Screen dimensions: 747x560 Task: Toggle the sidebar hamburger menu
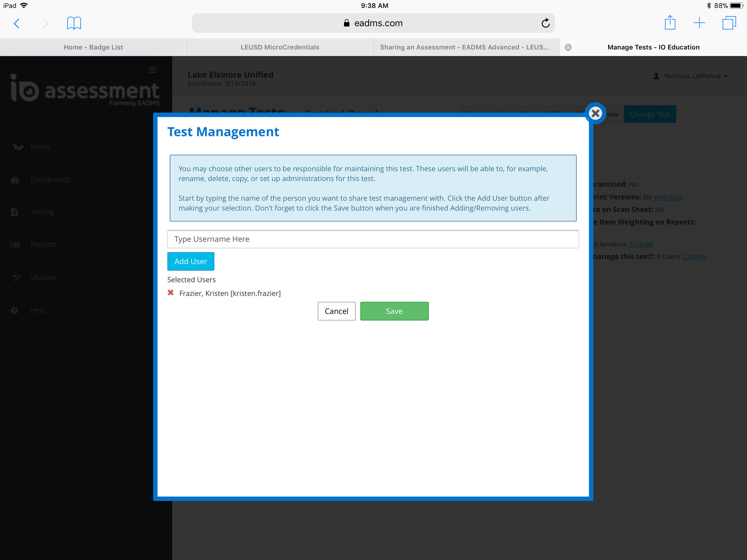tap(152, 70)
